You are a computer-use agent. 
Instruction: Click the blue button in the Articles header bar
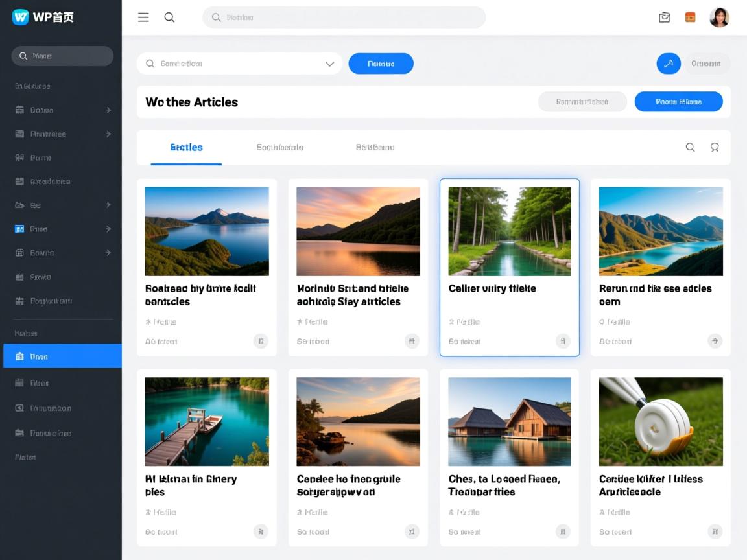[678, 102]
